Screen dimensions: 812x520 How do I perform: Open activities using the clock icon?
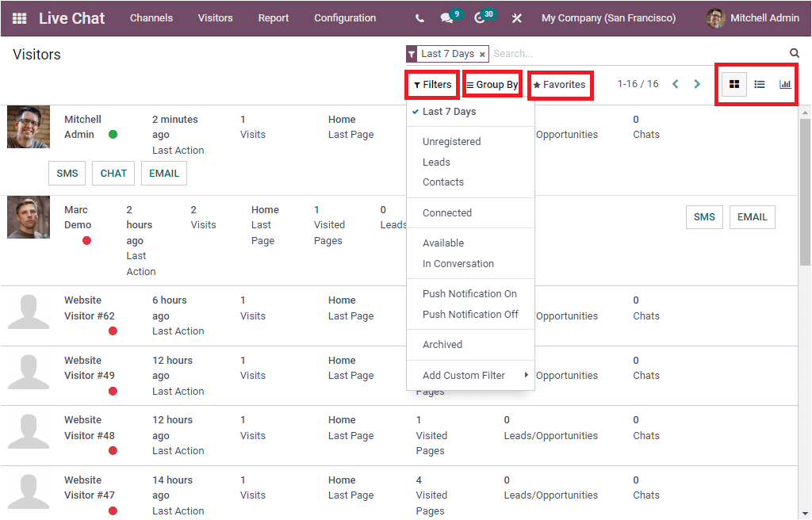[x=479, y=17]
